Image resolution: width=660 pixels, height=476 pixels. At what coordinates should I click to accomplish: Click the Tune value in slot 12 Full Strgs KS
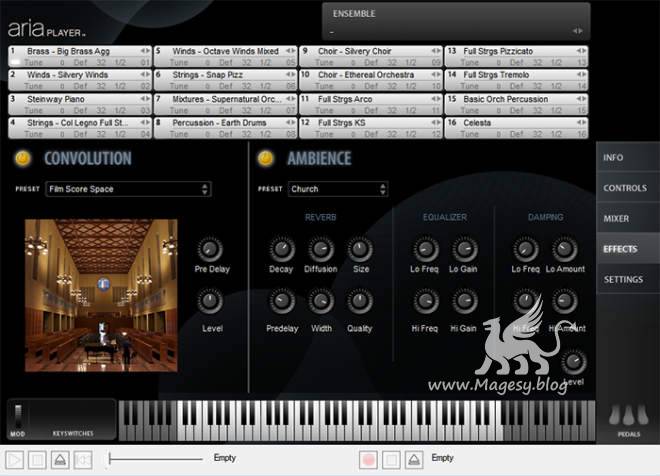(353, 134)
